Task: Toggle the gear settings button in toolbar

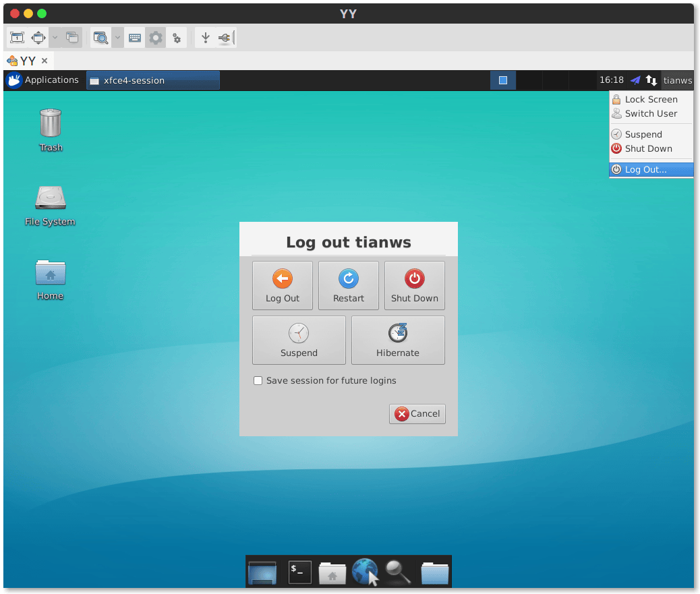Action: tap(156, 38)
